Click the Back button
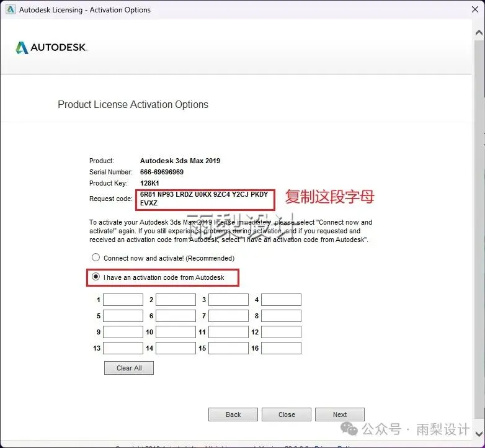485x448 pixels. [233, 414]
